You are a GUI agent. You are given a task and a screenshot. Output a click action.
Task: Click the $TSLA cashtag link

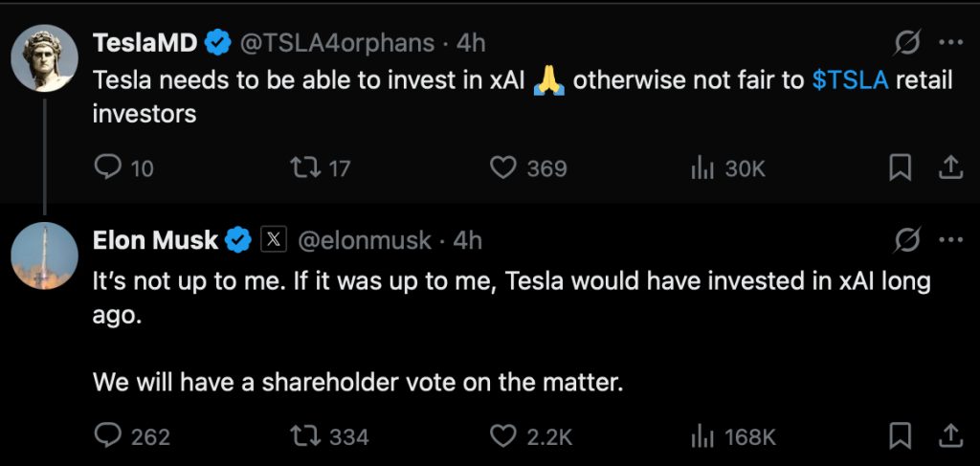click(x=850, y=80)
